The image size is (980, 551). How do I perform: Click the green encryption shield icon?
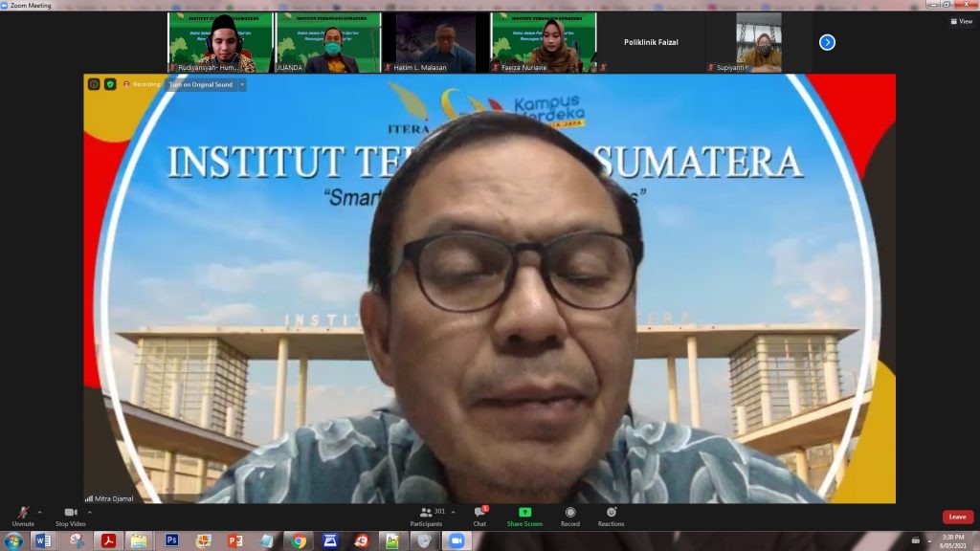pos(110,84)
